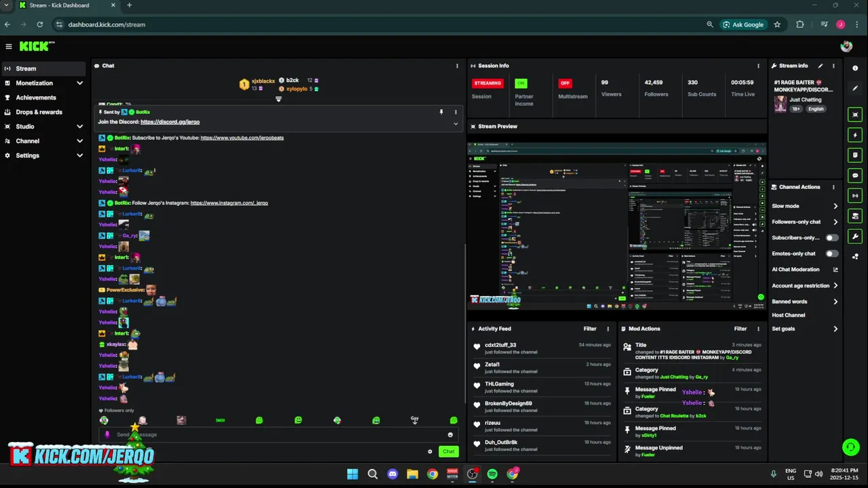Screen dimensions: 868x488
Task: Open Spotify from the taskbar
Action: coord(492,474)
